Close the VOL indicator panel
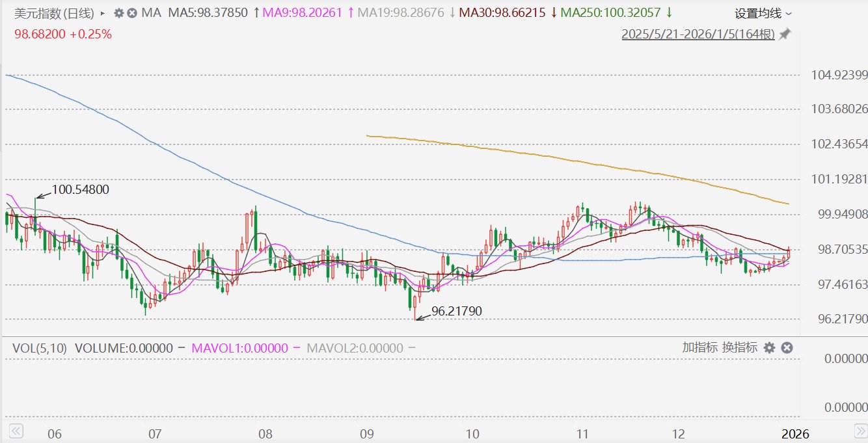 click(x=787, y=348)
